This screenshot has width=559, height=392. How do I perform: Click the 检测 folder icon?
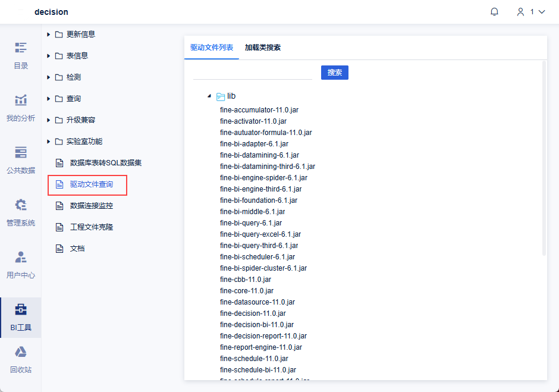[x=59, y=77]
